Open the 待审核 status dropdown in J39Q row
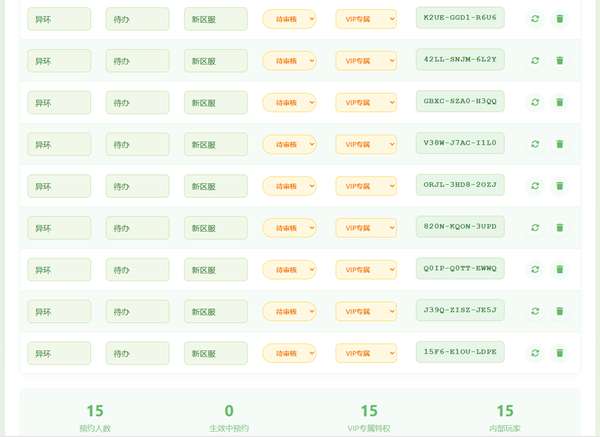Viewport: 600px width, 437px height. pos(290,311)
